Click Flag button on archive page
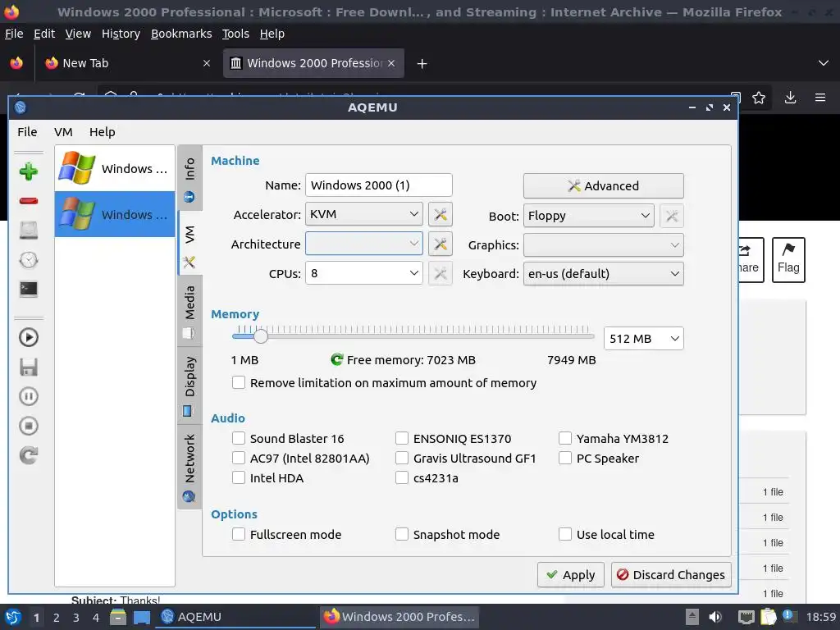The image size is (840, 630). [788, 259]
